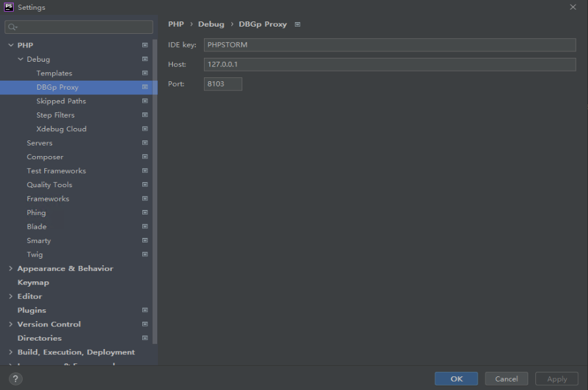Screen dimensions: 588x390
Task: Click the project-level icon beside Skipped Paths
Action: (x=145, y=101)
